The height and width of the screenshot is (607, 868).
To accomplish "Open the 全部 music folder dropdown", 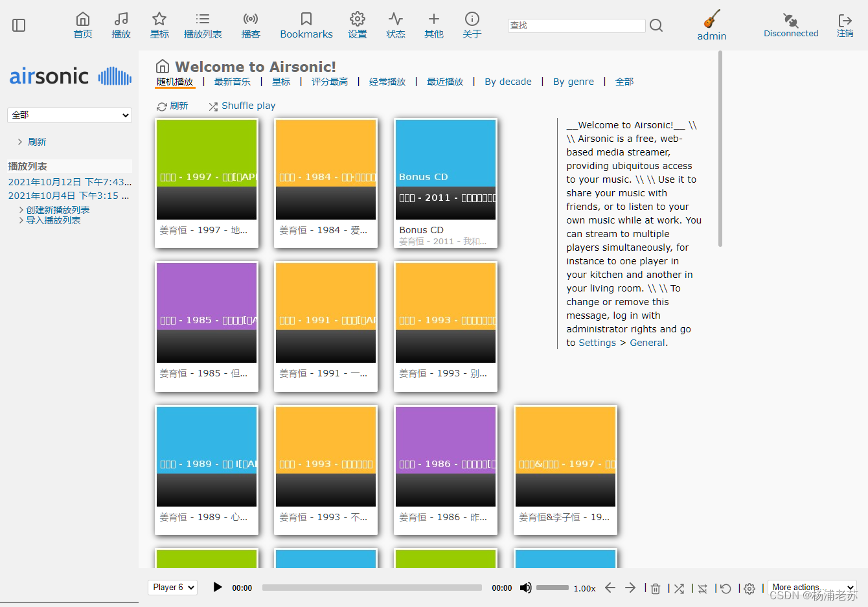I will [69, 115].
